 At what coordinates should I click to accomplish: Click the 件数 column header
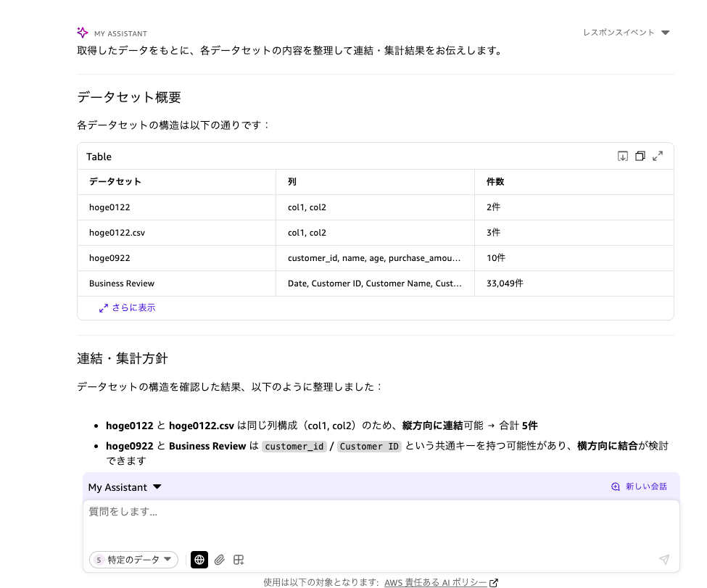[x=574, y=182]
